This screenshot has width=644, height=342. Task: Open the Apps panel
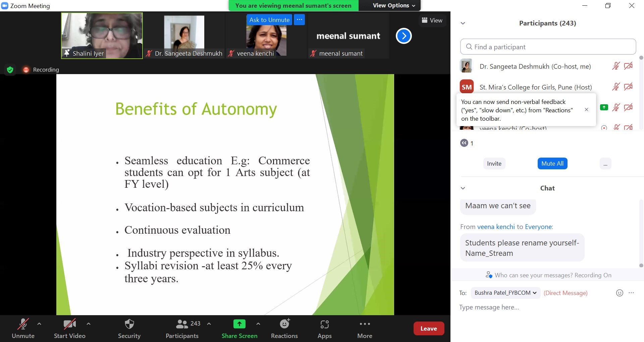point(324,329)
